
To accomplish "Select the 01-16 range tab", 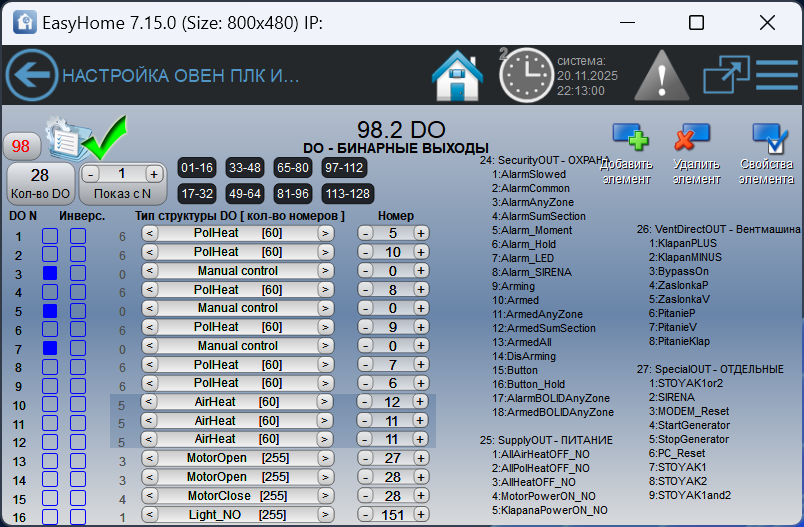I will click(196, 167).
